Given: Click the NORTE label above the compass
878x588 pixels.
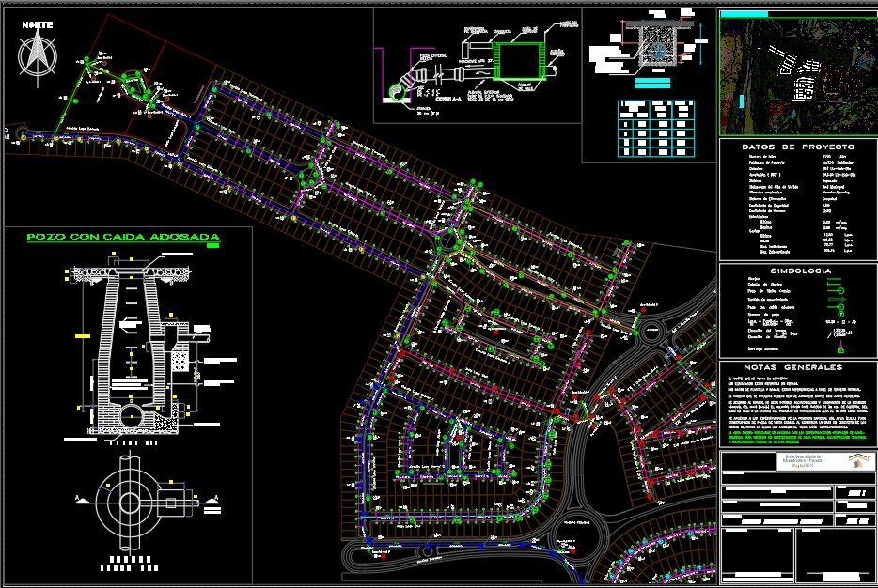Looking at the screenshot, I should pyautogui.click(x=37, y=25).
